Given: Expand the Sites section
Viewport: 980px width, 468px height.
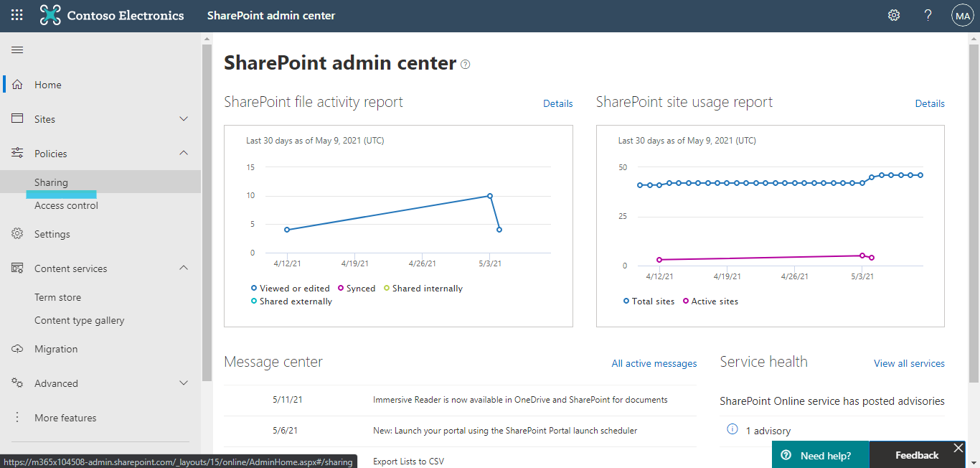Looking at the screenshot, I should click(183, 118).
